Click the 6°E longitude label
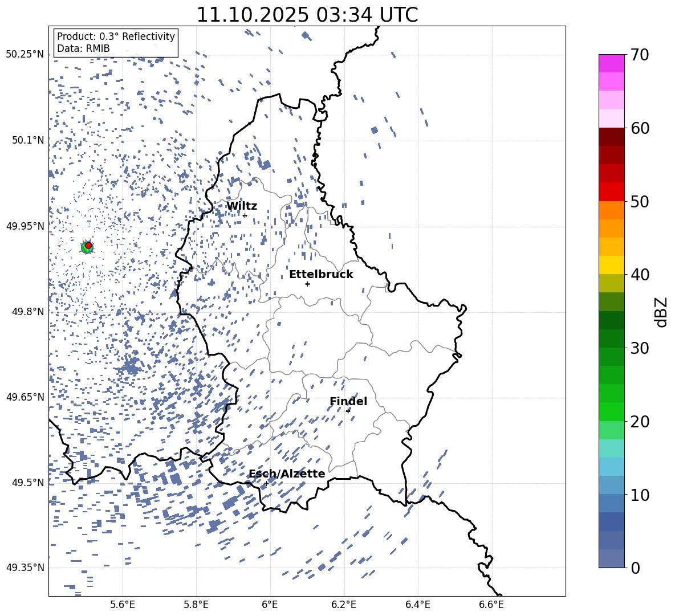This screenshot has width=675, height=616. pos(270,605)
